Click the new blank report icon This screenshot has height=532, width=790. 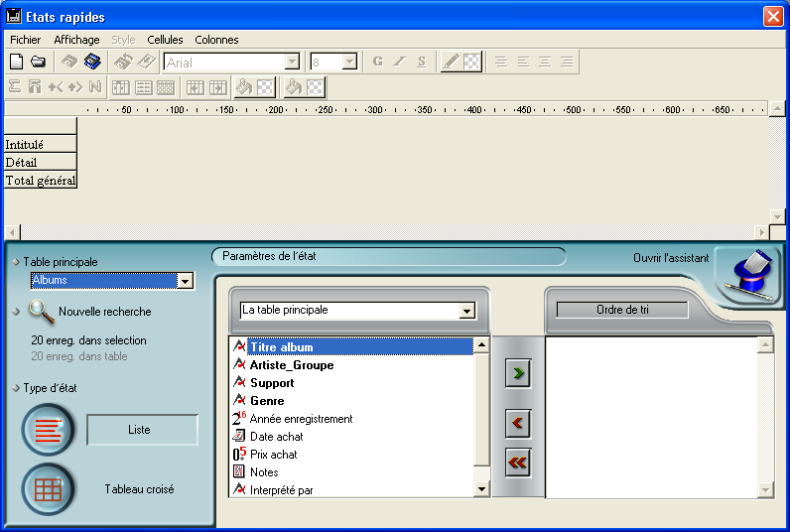click(16, 62)
